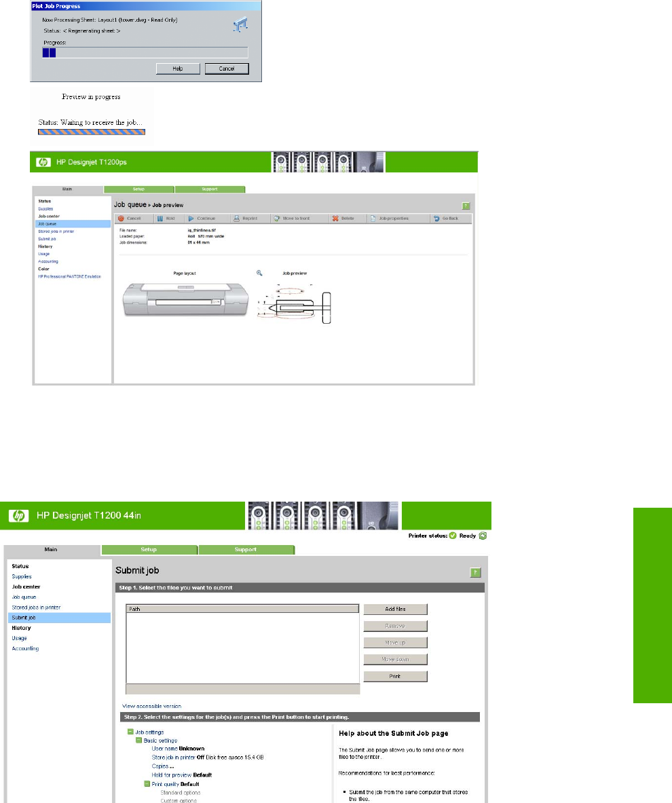This screenshot has height=803, width=672.
Task: Click Hold for preview setting
Action: tap(182, 775)
